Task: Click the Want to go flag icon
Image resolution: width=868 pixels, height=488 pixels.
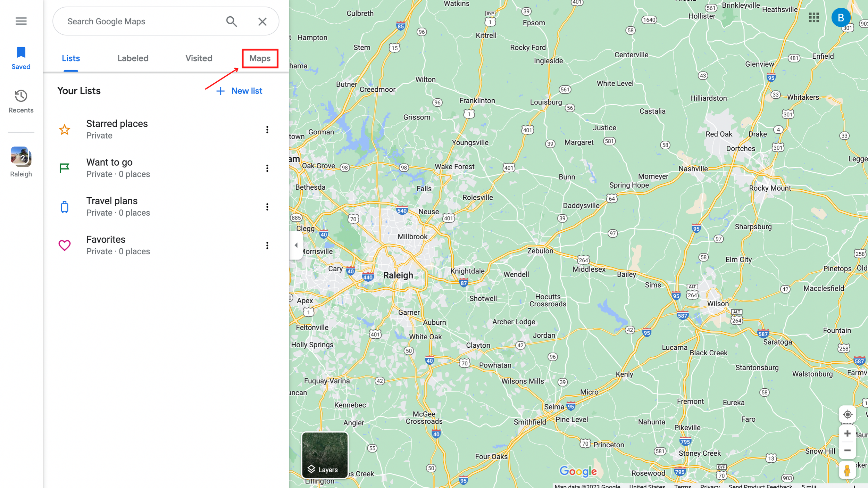Action: click(64, 168)
